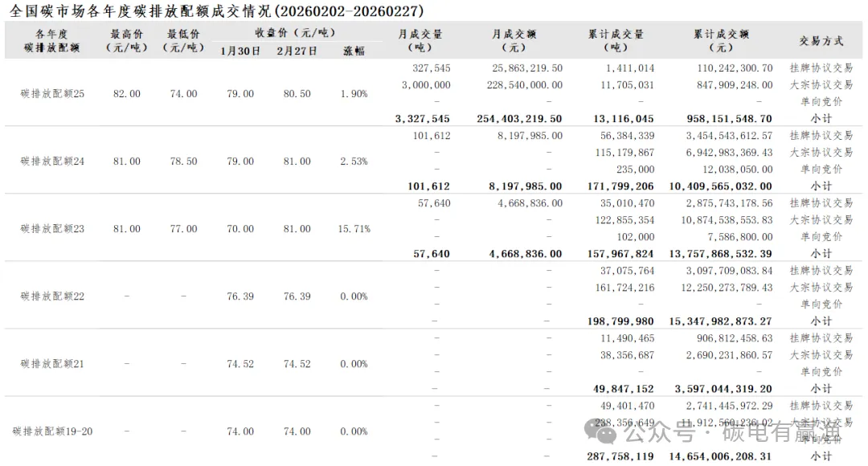Screen dimensions: 868x466
Task: Select the 碳排放配额19-20 row label
Action: tap(52, 431)
